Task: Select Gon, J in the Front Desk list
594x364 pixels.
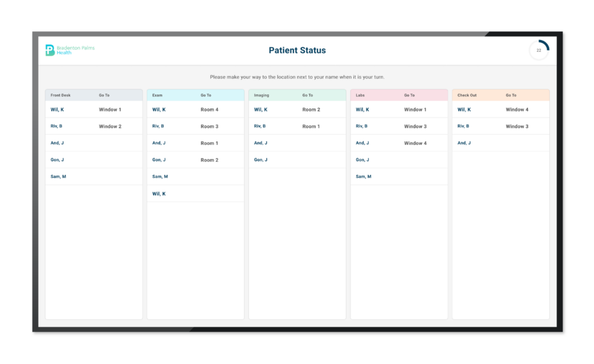Action: 57,160
